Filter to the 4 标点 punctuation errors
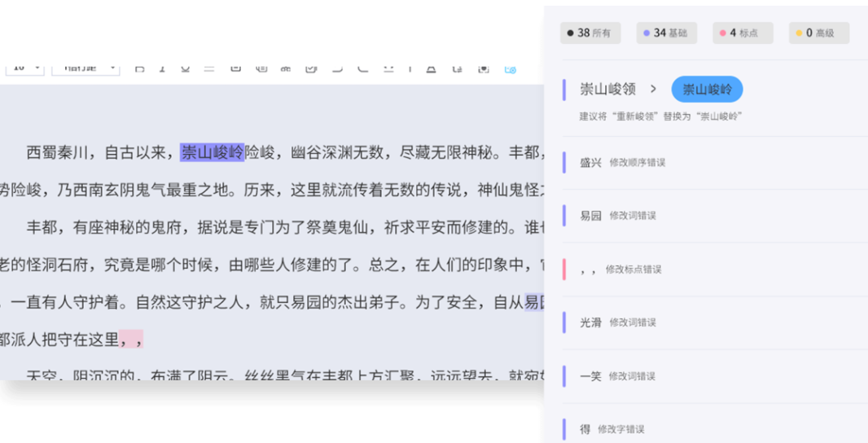The height and width of the screenshot is (443, 868). [x=743, y=33]
